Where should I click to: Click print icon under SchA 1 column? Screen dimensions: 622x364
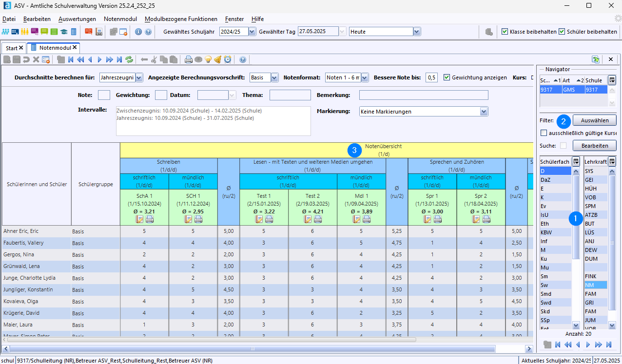click(x=150, y=219)
